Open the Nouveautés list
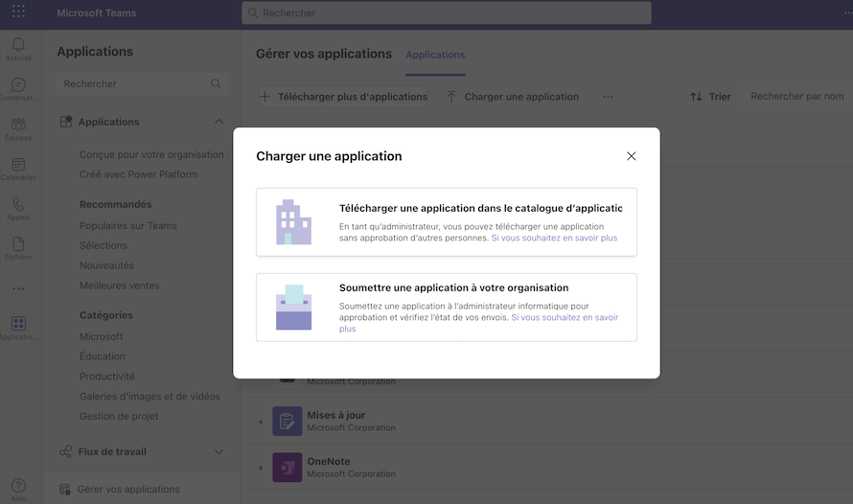The width and height of the screenshot is (853, 504). pyautogui.click(x=106, y=265)
